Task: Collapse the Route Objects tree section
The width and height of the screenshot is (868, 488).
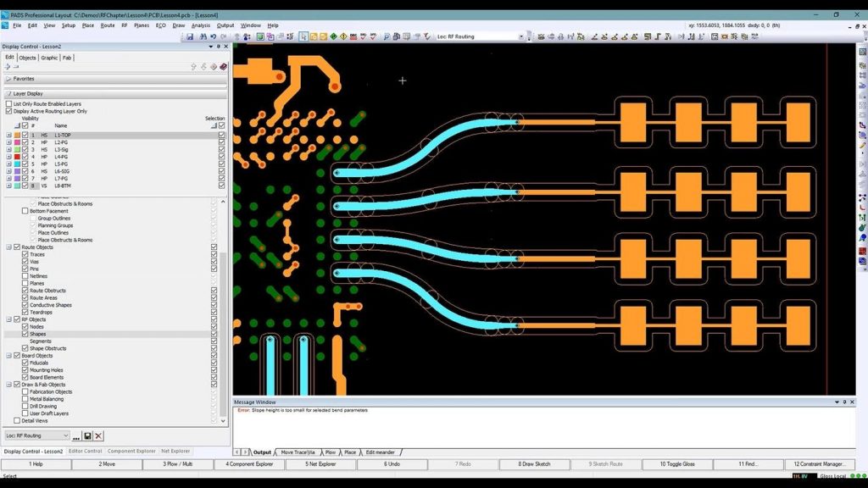Action: [8, 247]
